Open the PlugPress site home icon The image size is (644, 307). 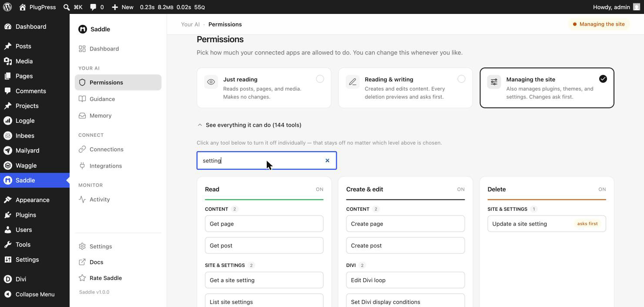pyautogui.click(x=23, y=7)
